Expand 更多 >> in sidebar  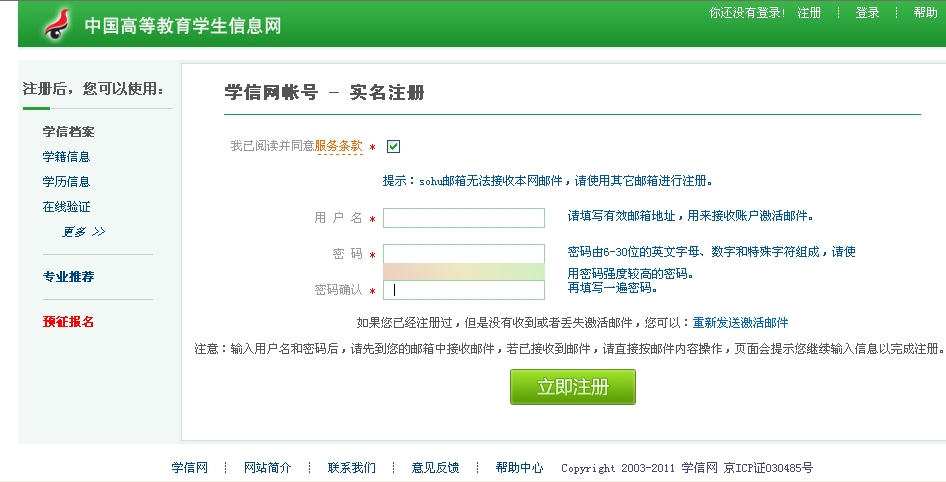[84, 232]
